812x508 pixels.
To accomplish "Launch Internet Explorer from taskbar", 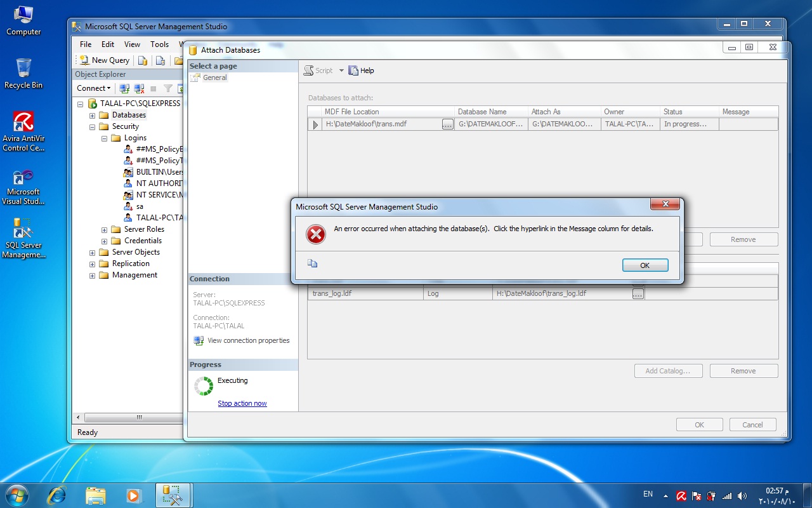I will pos(56,495).
